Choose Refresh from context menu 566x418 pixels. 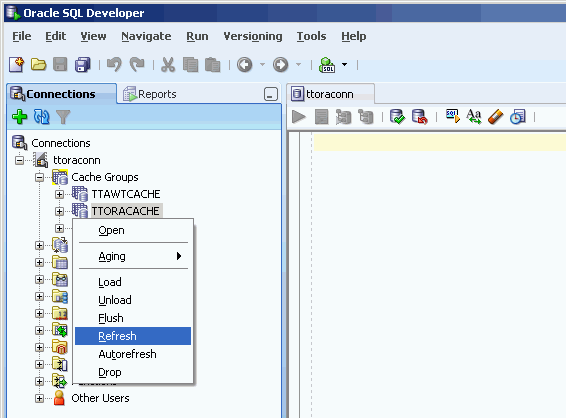(x=133, y=336)
